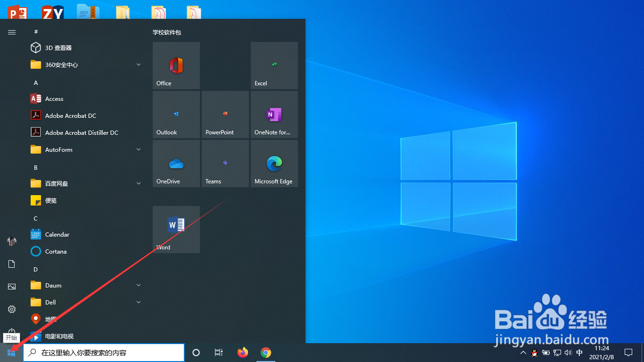Expand the 百度网盘 folder
This screenshot has width=644, height=362.
click(86, 183)
